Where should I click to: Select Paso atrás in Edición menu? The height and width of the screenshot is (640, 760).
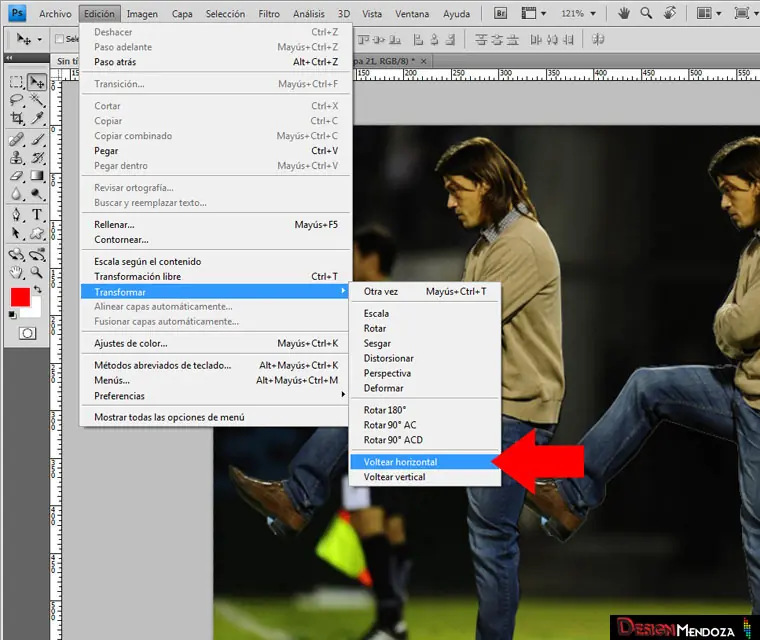(214, 62)
